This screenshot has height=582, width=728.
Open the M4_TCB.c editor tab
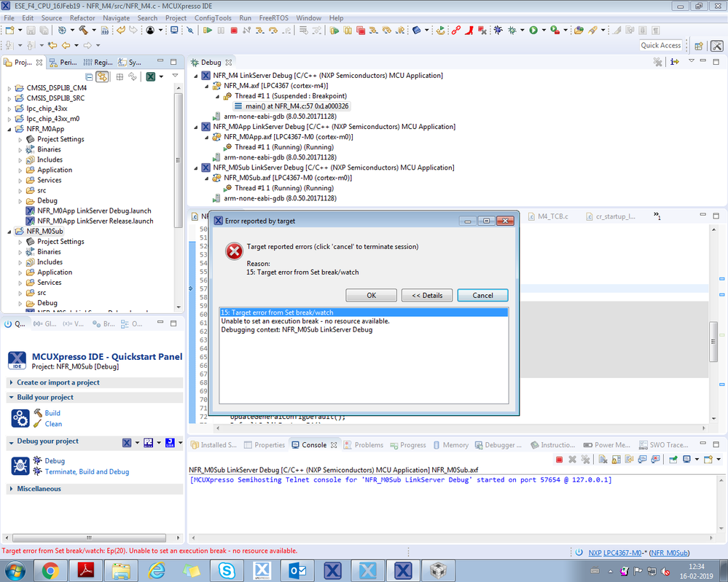tap(548, 216)
